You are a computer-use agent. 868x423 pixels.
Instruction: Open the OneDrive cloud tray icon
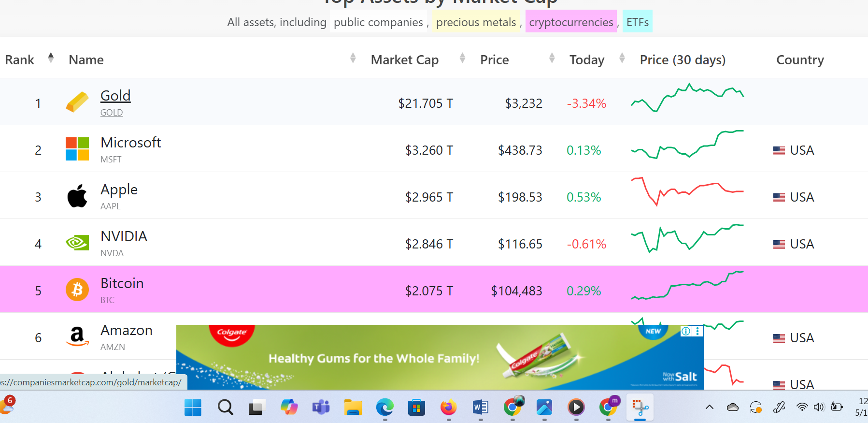(733, 408)
